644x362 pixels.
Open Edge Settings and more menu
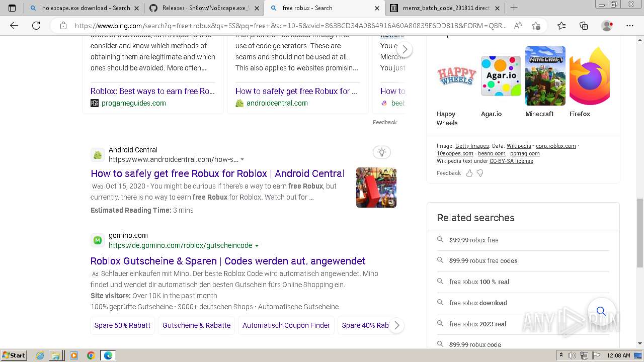[630, 26]
